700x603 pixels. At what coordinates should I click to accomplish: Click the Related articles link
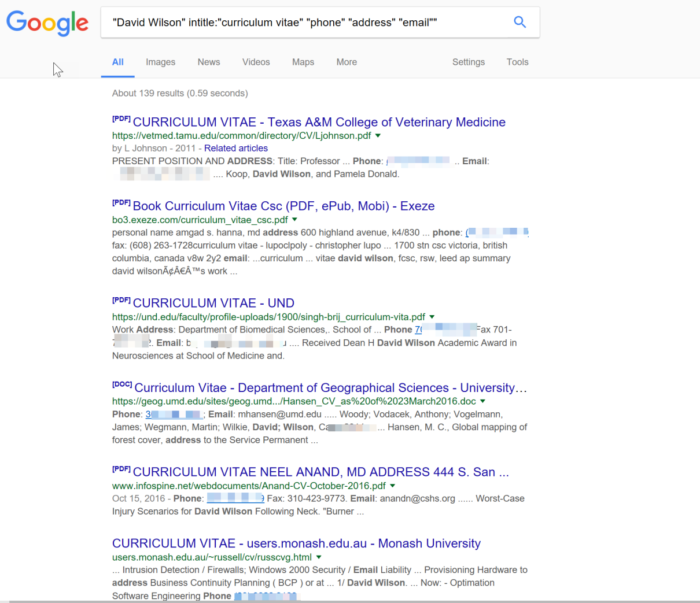pyautogui.click(x=236, y=148)
